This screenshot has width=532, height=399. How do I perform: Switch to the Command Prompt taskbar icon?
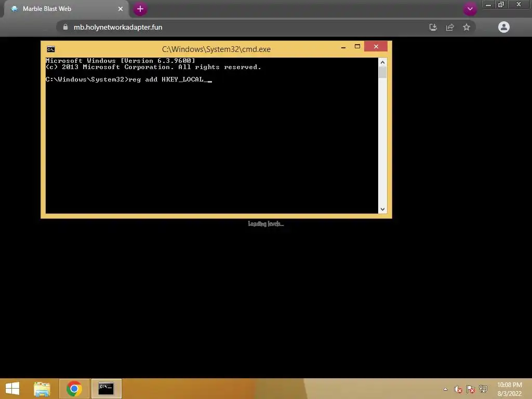(x=106, y=389)
